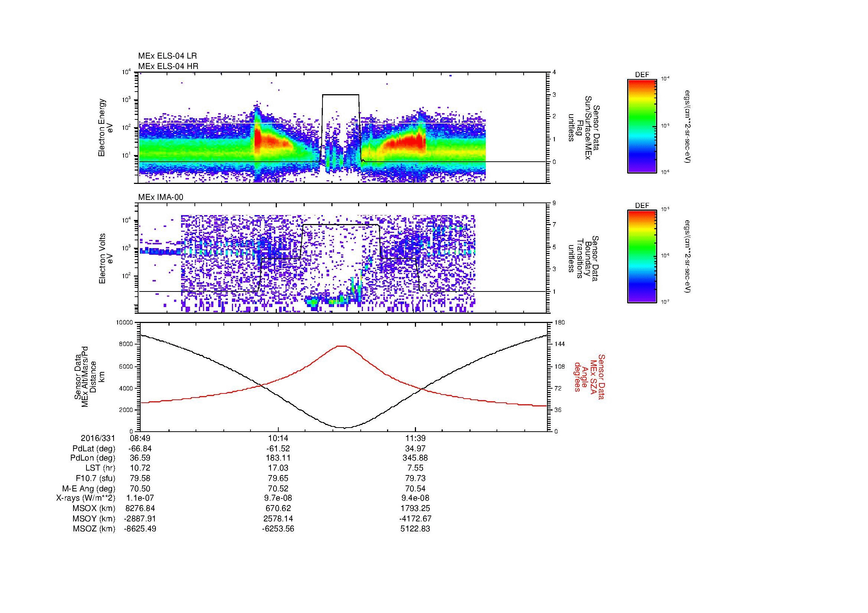Click the 'MSOY (km)' row label
The width and height of the screenshot is (868, 613).
point(94,519)
